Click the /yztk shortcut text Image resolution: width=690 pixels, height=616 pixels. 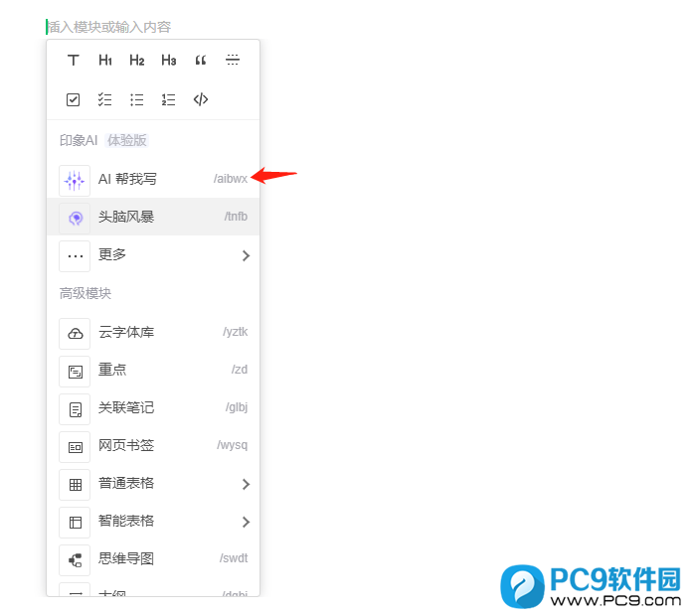coord(235,332)
